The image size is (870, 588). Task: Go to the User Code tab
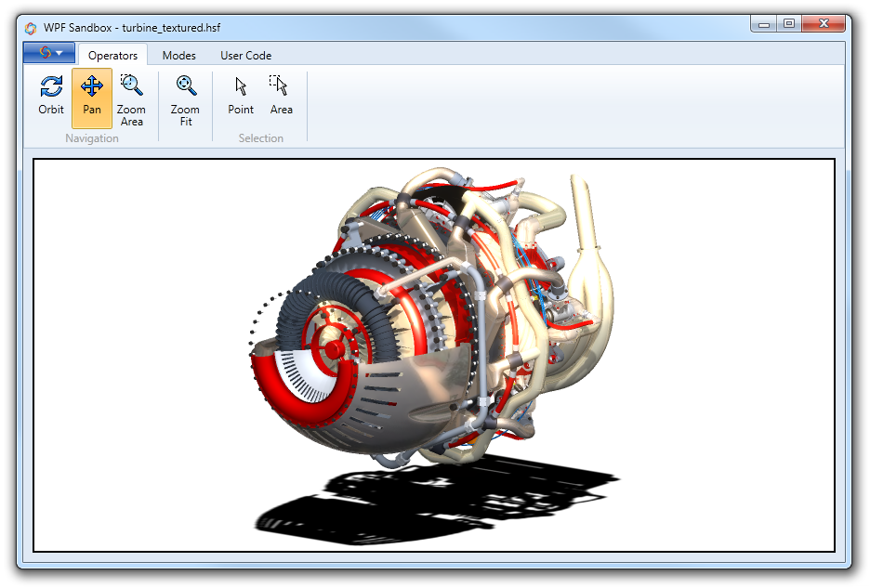point(245,56)
